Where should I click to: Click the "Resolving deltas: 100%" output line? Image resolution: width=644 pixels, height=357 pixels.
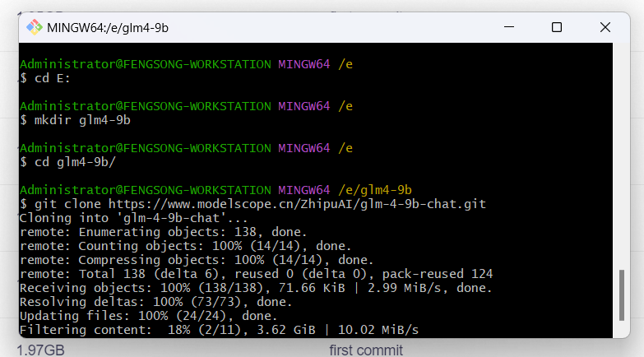point(155,302)
